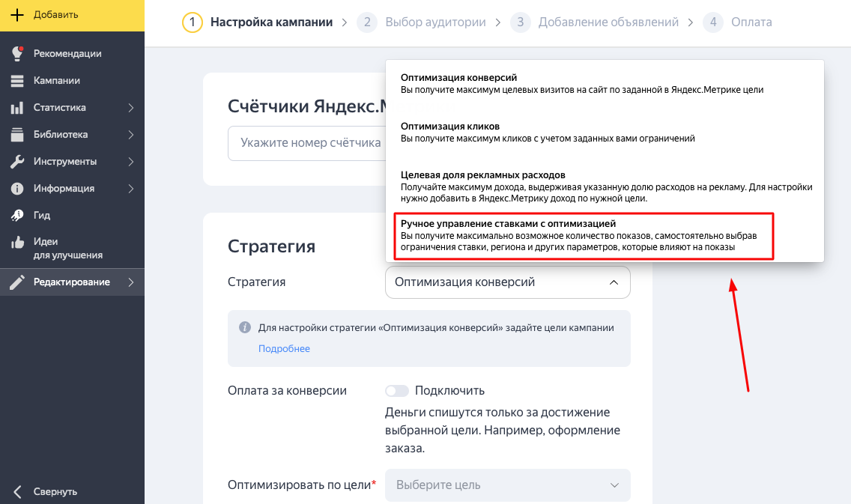Viewport: 851px width, 504px height.
Task: Click the Счётчики Яндекс heading
Action: pos(306,106)
